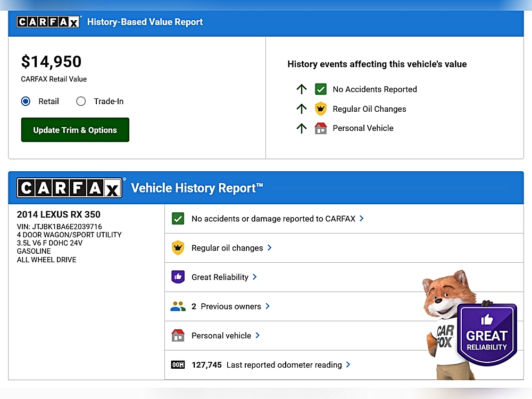Click the purple thumbs-up Great Reliability icon in list
This screenshot has height=399, width=532.
click(x=178, y=277)
